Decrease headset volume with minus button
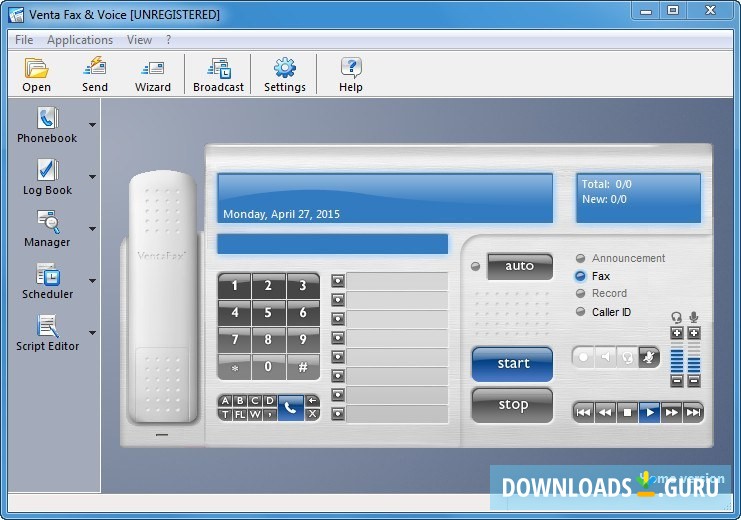 pos(677,380)
